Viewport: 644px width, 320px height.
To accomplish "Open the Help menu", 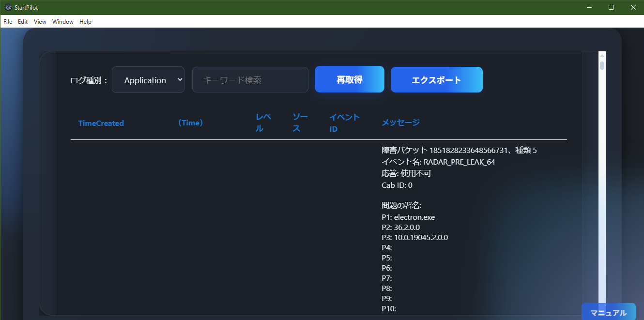I will pos(85,21).
